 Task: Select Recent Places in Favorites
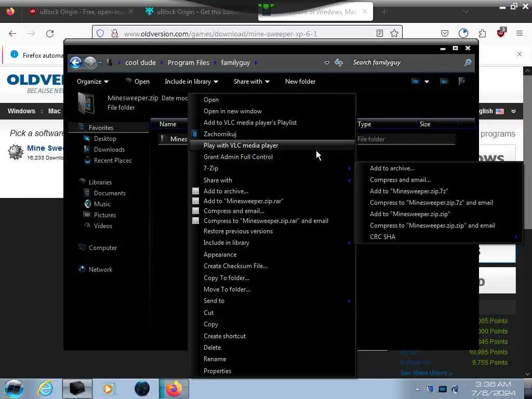(112, 161)
